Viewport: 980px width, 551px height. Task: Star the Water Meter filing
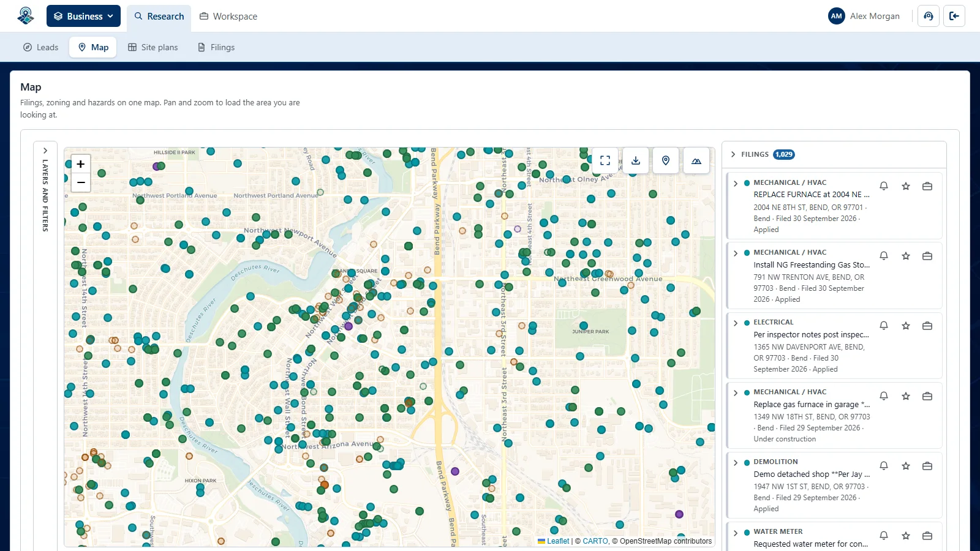906,536
